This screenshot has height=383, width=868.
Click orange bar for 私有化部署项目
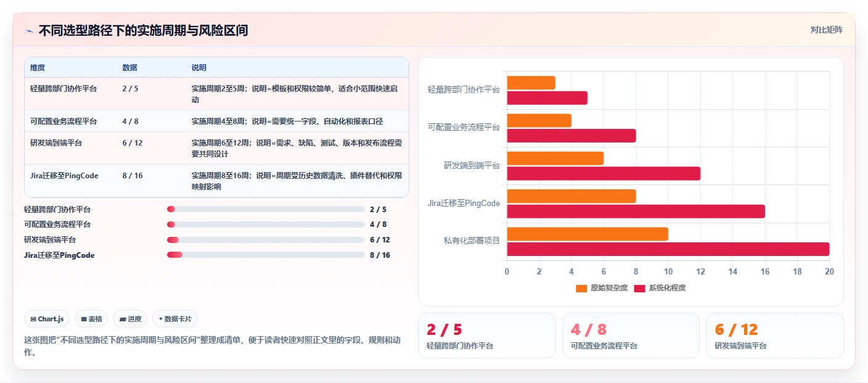(588, 234)
